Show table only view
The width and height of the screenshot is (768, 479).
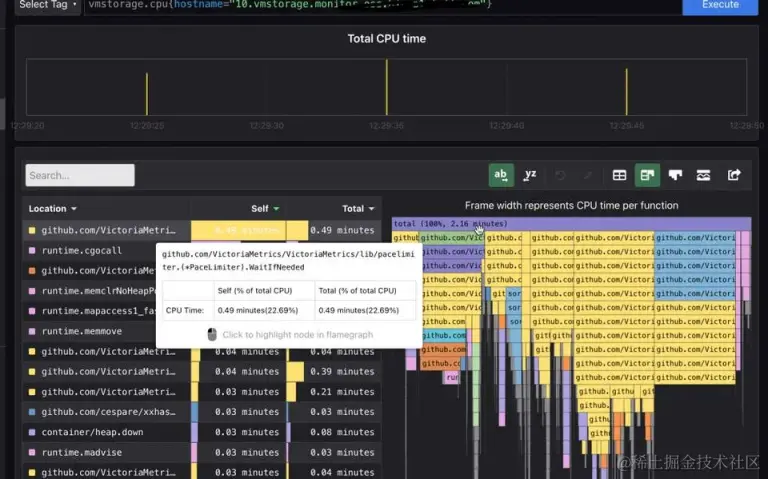point(619,175)
